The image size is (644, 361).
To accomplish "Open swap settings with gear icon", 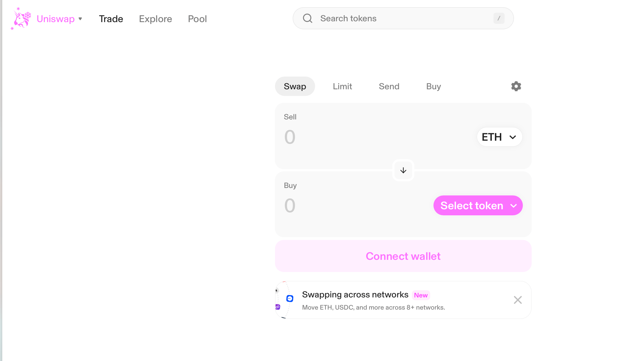I will click(516, 86).
